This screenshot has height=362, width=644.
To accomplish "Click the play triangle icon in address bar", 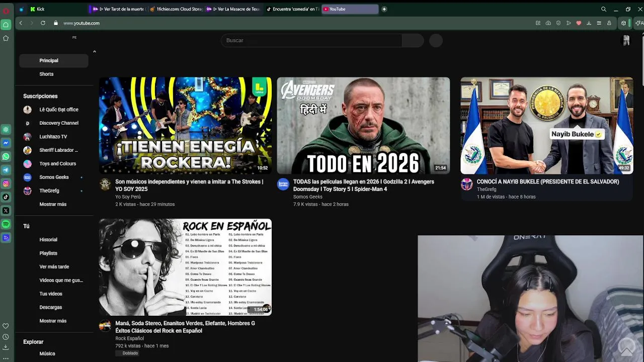I will (x=569, y=23).
